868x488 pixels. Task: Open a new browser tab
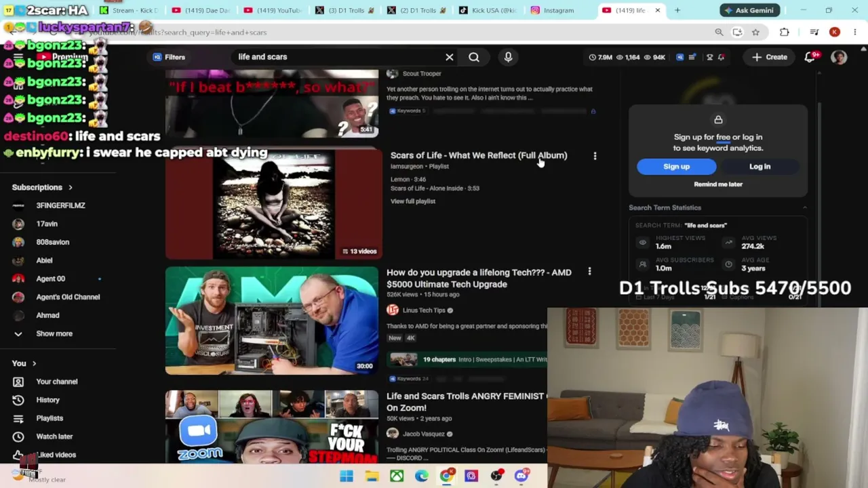677,10
